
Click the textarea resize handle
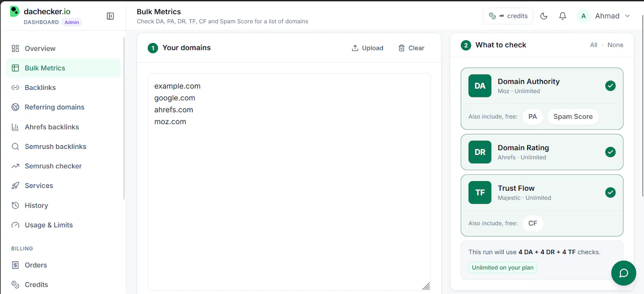426,286
